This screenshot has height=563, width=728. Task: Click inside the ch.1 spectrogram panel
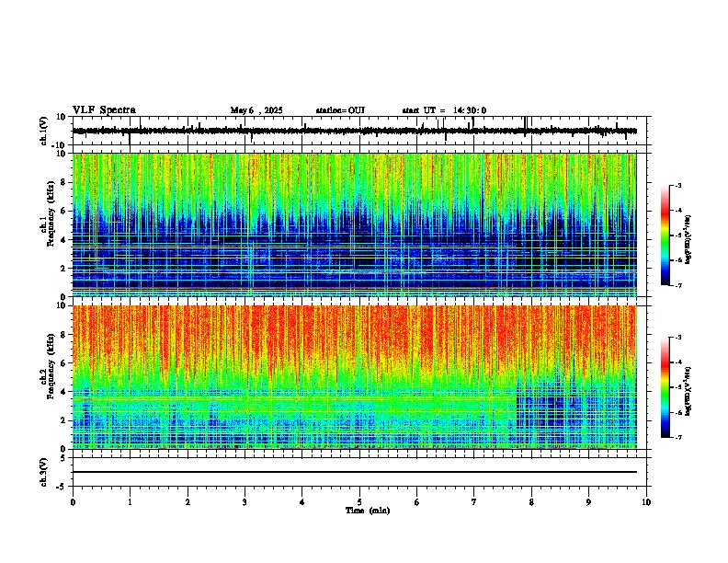coord(355,224)
